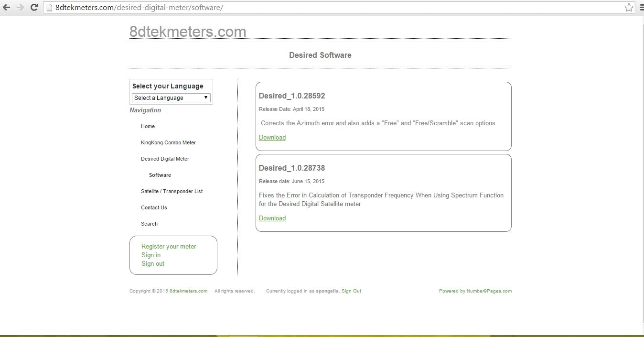Open the Powered by Number9Pages.com link
This screenshot has height=337, width=644.
coord(475,291)
